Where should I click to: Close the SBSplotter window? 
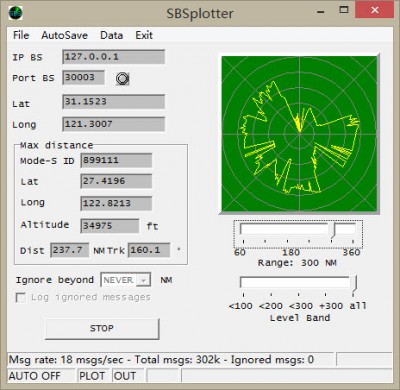(374, 10)
